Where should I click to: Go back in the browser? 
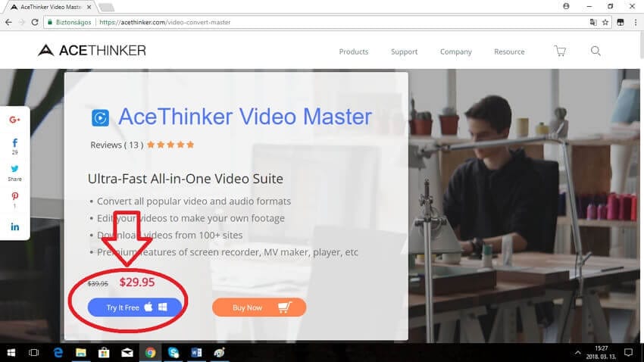[x=8, y=22]
